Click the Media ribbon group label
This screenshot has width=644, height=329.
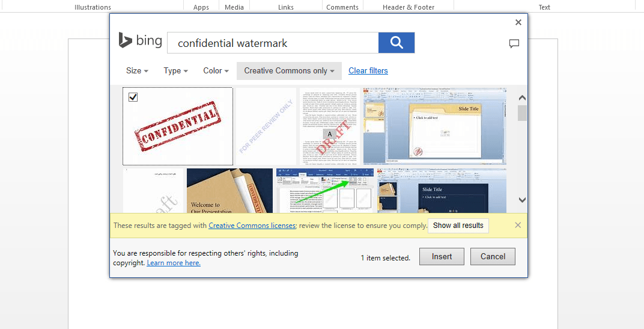(234, 7)
